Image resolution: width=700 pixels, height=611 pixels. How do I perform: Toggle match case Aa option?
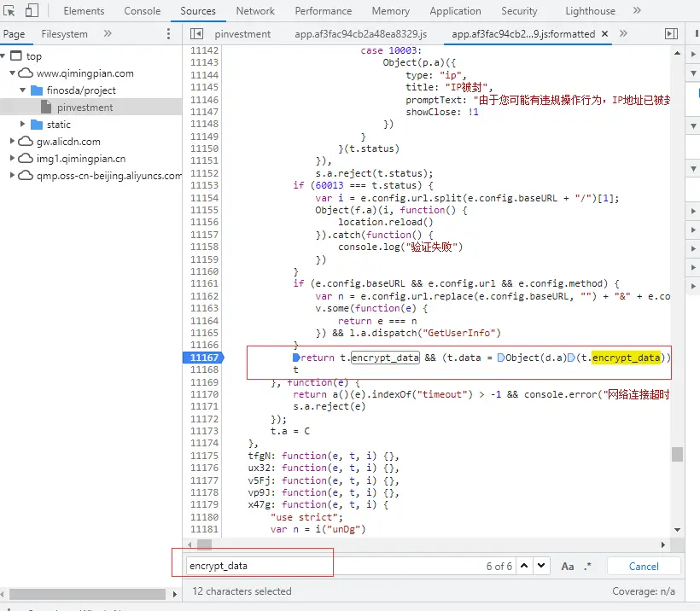(568, 567)
